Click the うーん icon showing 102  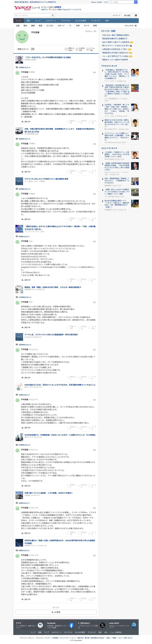click(x=90, y=327)
